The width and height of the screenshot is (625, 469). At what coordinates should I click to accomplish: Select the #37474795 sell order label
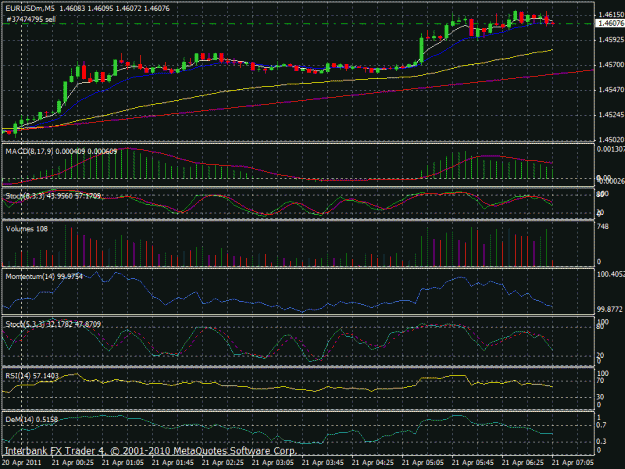31,19
